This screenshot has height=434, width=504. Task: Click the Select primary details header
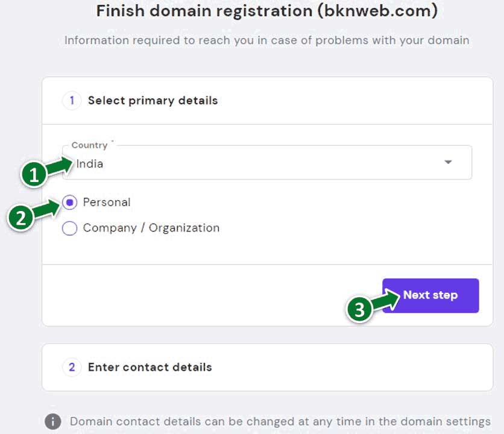[153, 101]
